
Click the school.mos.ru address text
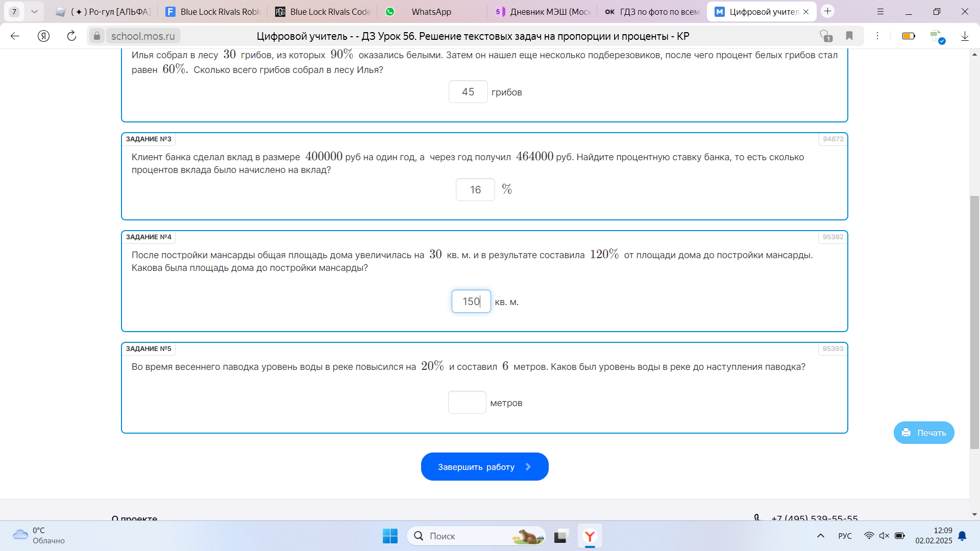coord(143,36)
